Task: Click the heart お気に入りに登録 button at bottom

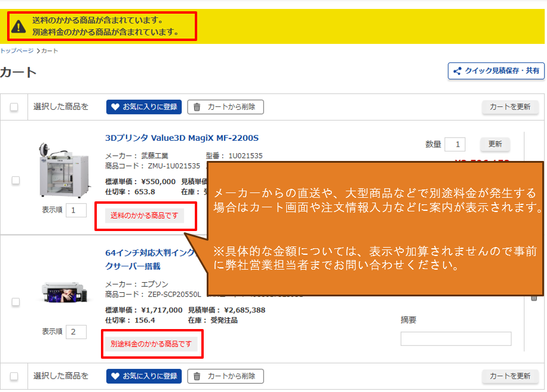Action: 144,376
